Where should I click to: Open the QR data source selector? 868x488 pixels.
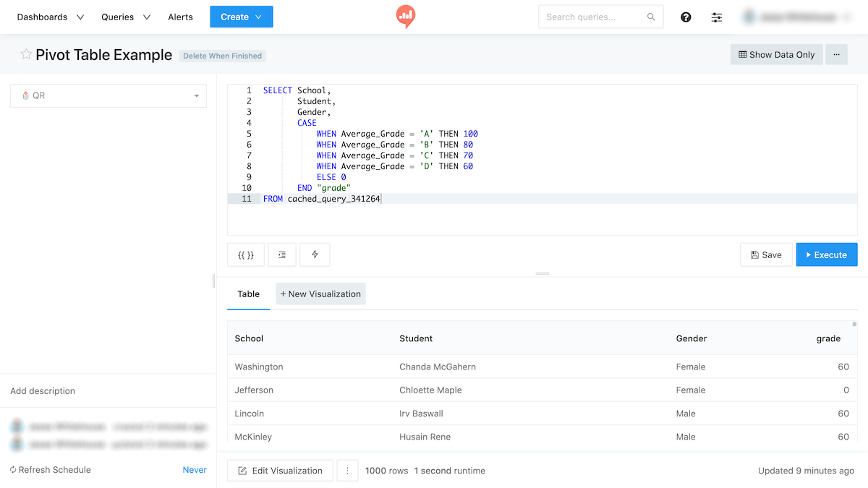(109, 95)
